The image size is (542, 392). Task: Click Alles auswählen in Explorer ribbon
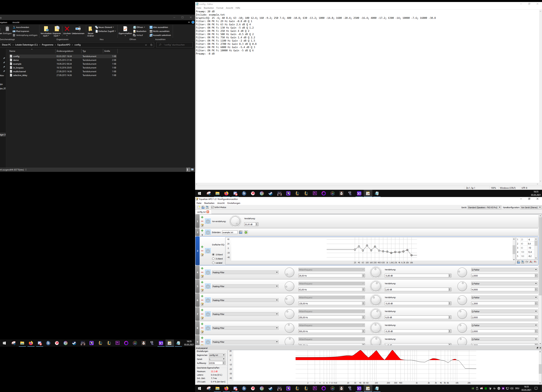159,27
